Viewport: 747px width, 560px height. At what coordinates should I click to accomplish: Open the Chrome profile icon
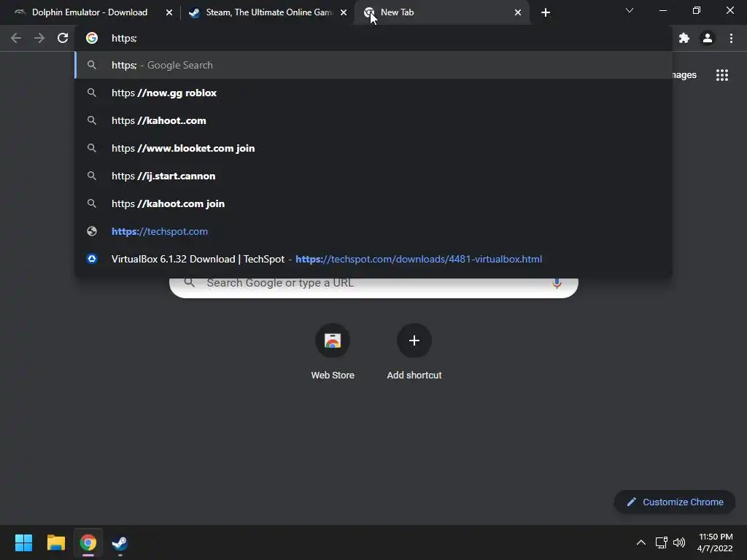point(708,38)
